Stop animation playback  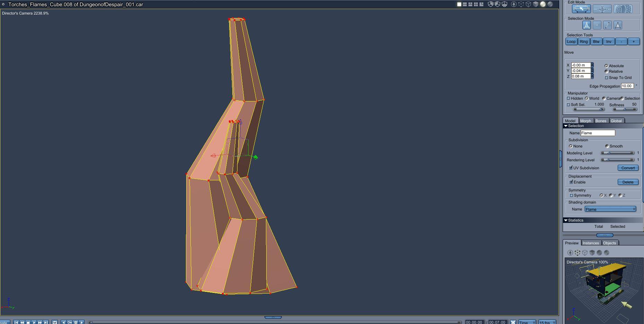[28, 322]
